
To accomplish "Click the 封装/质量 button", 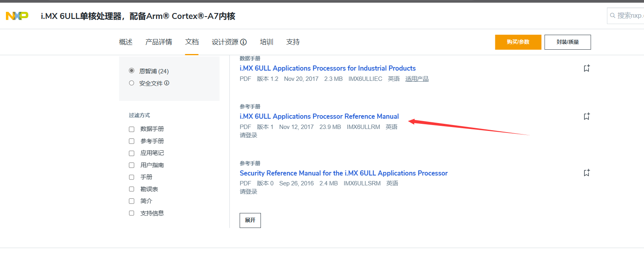I will (568, 42).
